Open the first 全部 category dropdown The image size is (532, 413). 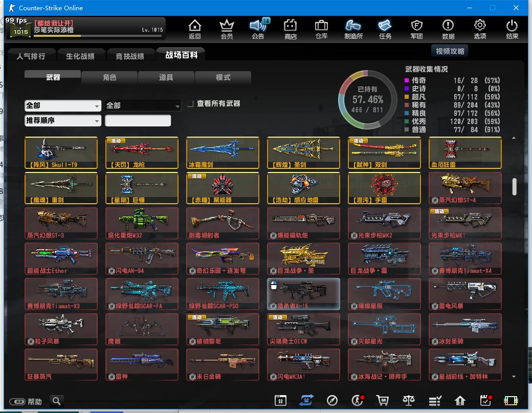(63, 105)
